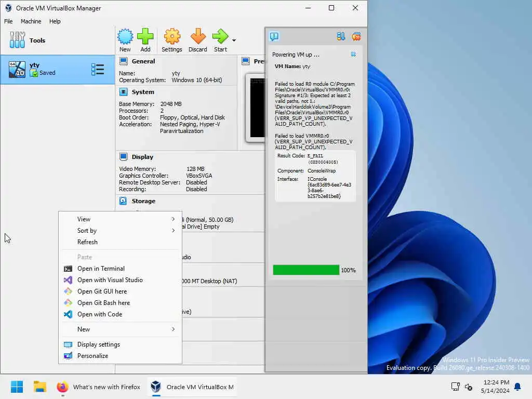Expand the Sort by submenu

[x=120, y=231]
